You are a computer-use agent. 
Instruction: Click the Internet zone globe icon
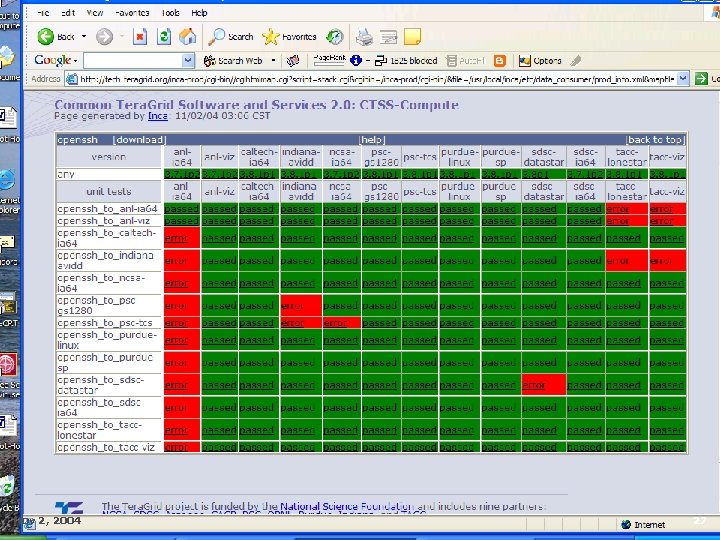pos(625,524)
